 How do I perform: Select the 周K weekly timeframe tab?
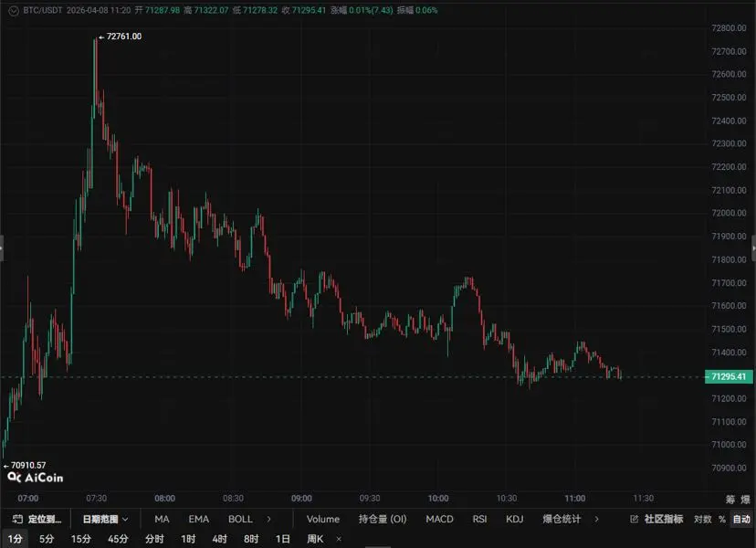point(315,539)
